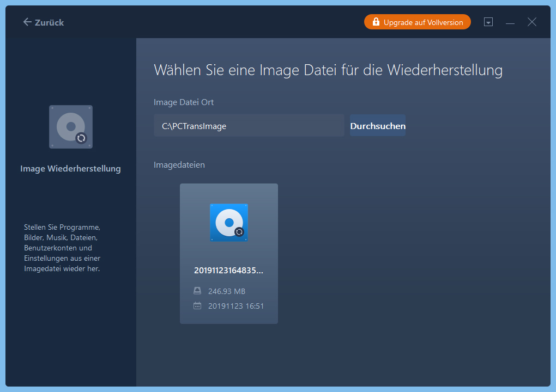Screen dimensions: 556x392
Task: Select the 20191123164835 image file name
Action: coord(229,271)
